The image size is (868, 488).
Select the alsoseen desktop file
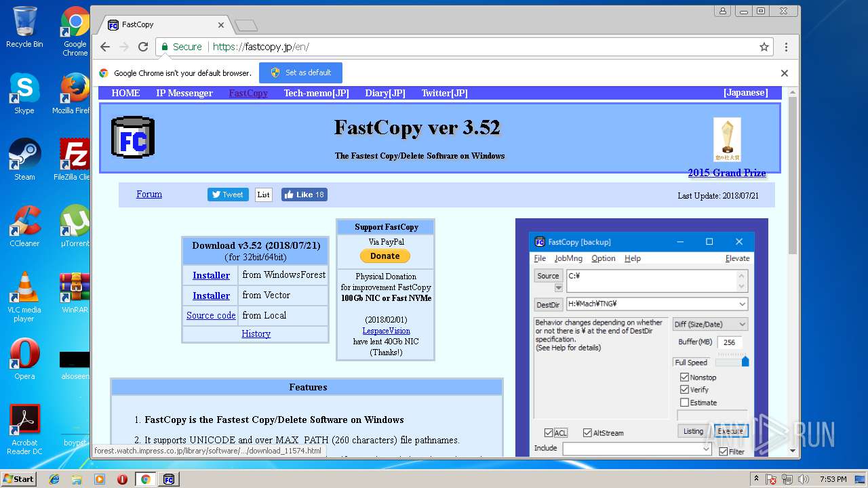75,365
